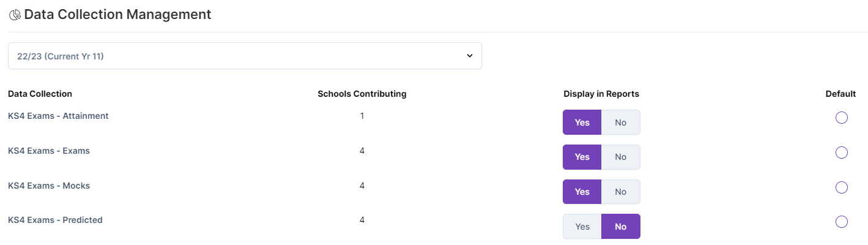
Task: Select KS4 Exams - Predicted as default
Action: click(841, 221)
